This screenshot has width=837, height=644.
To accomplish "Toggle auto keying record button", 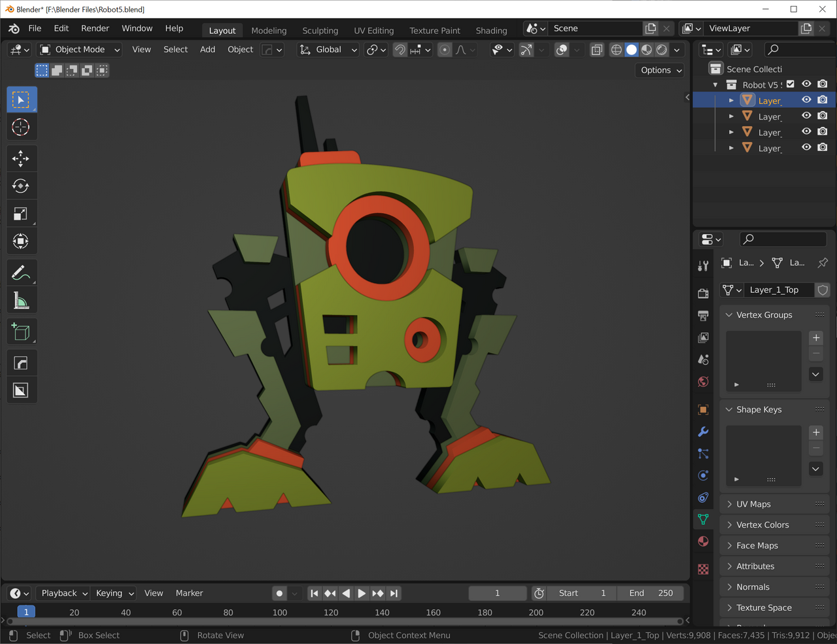I will click(279, 593).
